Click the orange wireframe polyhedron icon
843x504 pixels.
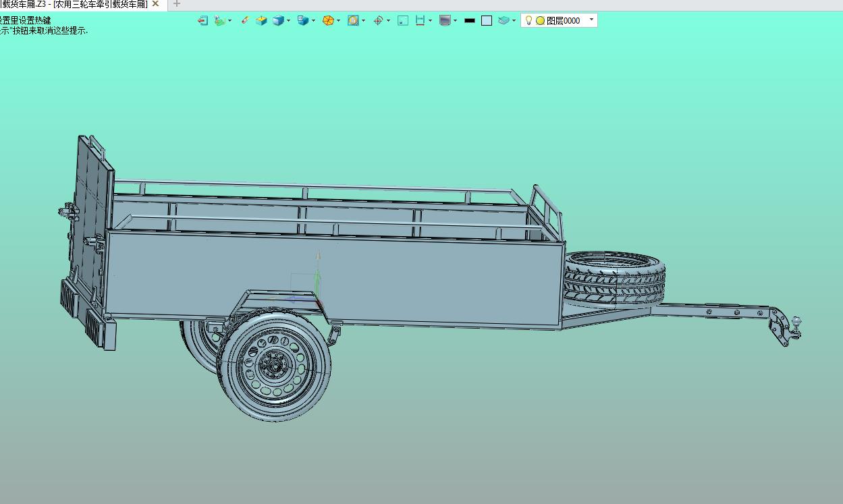click(328, 21)
